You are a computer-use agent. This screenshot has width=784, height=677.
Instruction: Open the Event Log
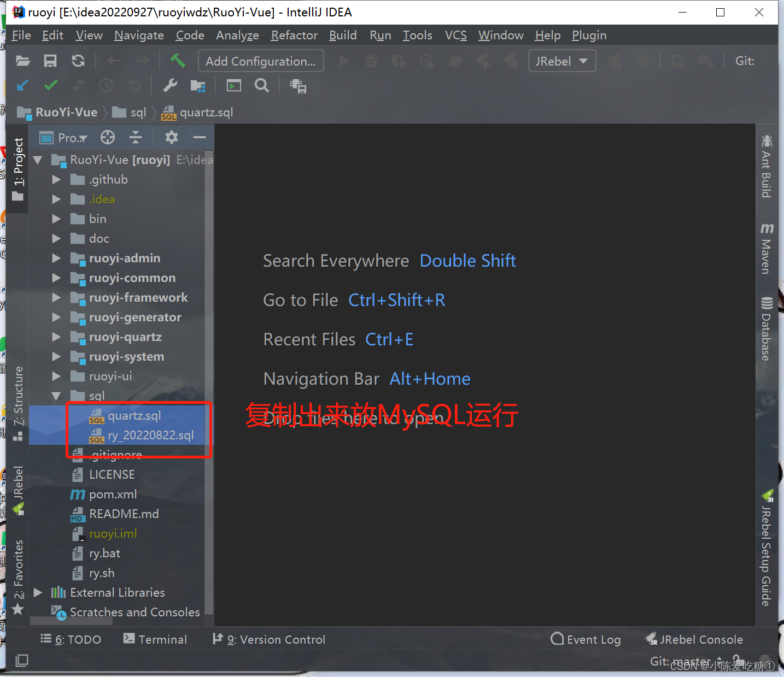coord(586,639)
